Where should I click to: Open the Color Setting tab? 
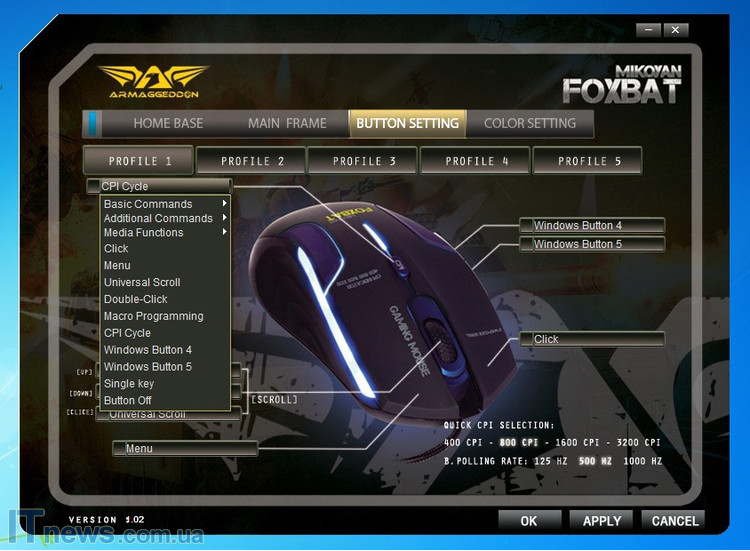tap(529, 123)
